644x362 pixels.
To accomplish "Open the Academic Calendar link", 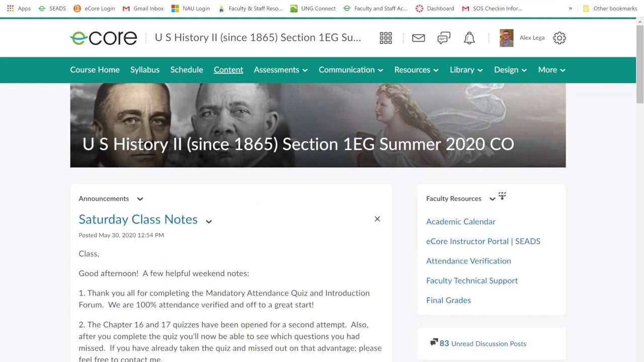I will coord(460,222).
